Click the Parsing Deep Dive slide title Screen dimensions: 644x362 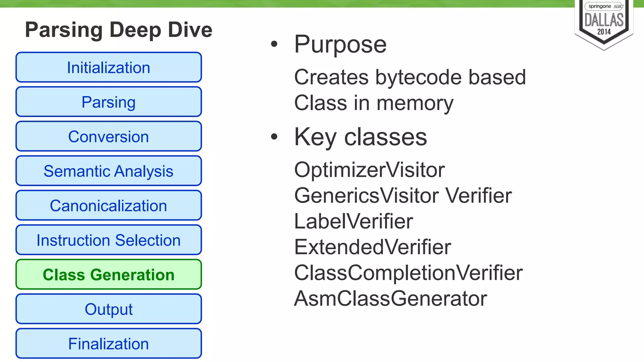point(119,30)
